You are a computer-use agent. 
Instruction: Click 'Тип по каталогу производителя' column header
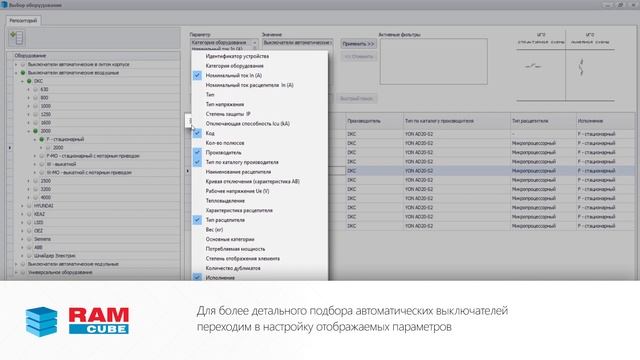[x=457, y=121]
